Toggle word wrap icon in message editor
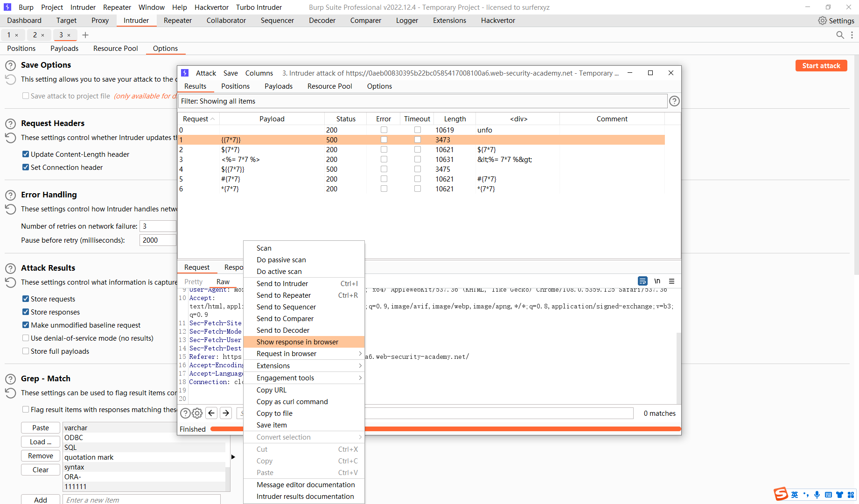859x504 pixels. [643, 281]
